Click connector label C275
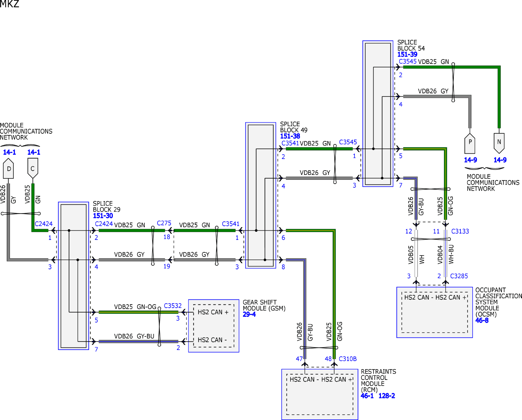 (164, 223)
